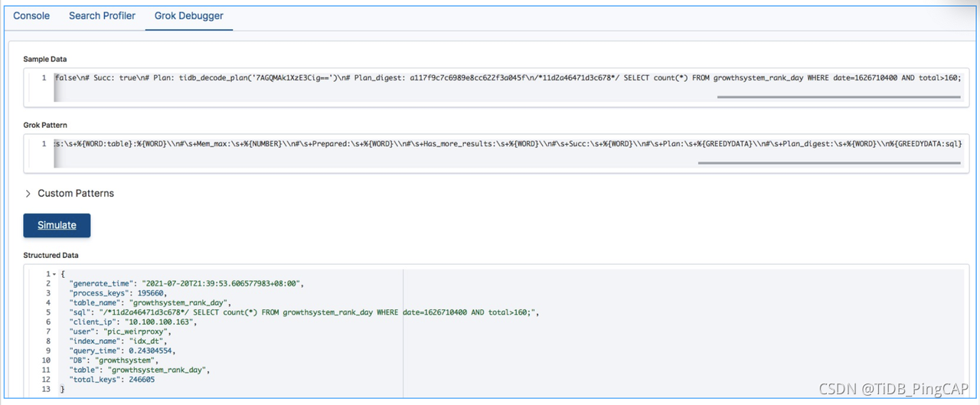
Task: Click the "table_name" line in the output
Action: pos(149,302)
